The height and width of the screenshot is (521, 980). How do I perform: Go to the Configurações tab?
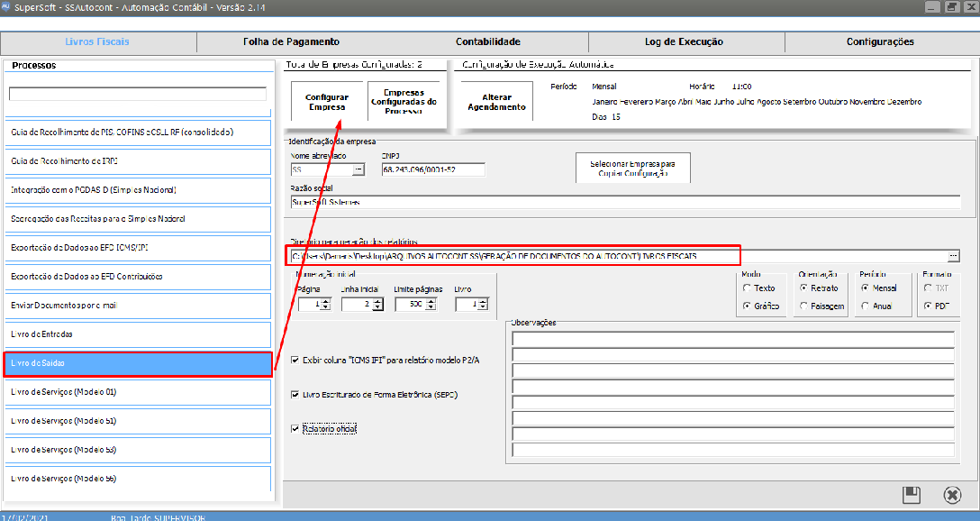coord(880,41)
